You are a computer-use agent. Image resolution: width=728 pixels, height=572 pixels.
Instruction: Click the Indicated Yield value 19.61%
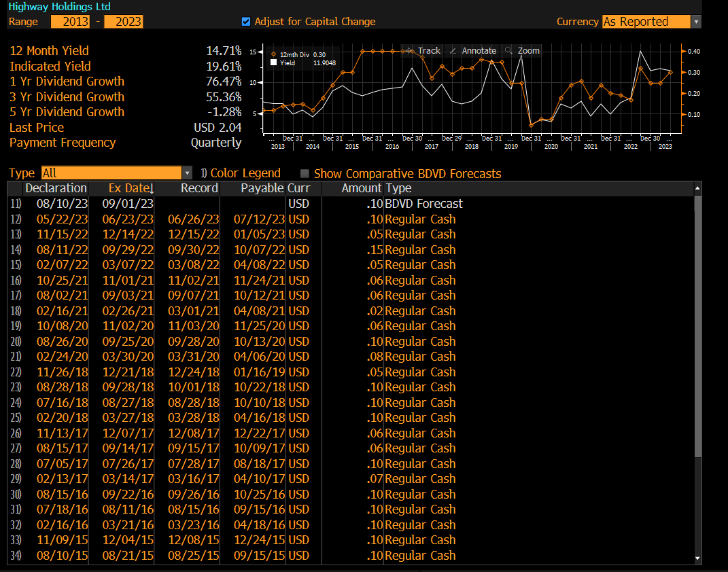[x=224, y=67]
